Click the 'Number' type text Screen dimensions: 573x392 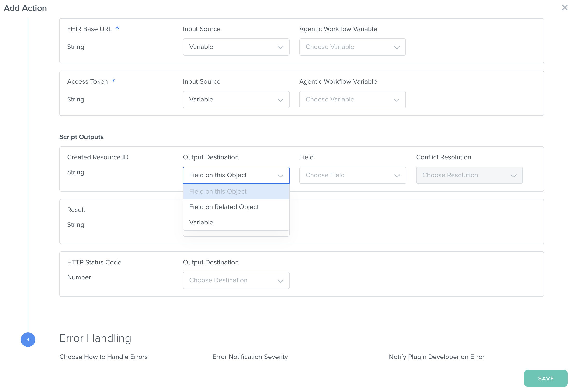(79, 277)
